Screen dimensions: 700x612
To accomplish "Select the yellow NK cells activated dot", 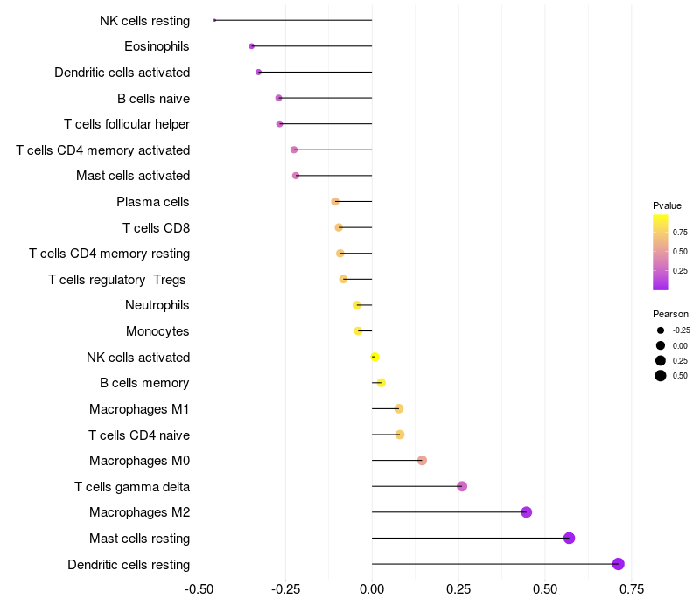I will (375, 357).
